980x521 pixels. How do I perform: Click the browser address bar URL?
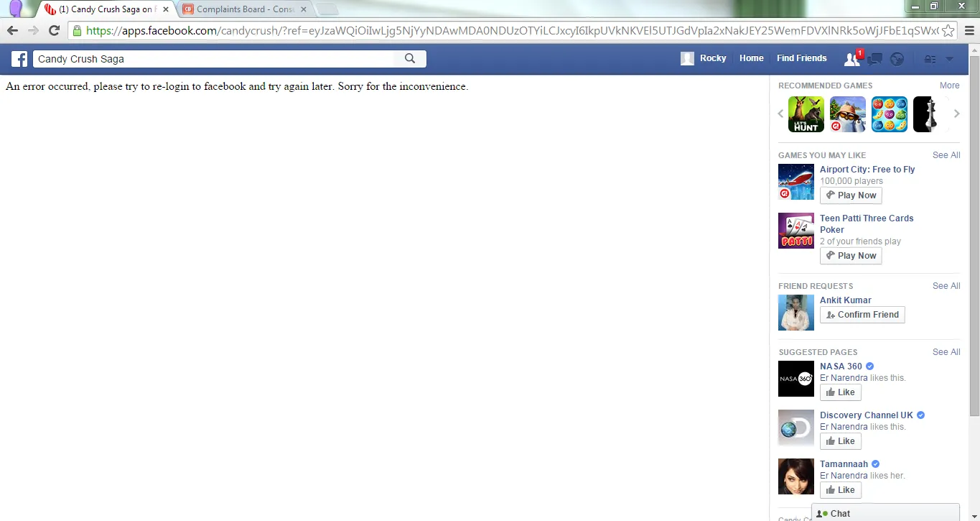(x=511, y=31)
